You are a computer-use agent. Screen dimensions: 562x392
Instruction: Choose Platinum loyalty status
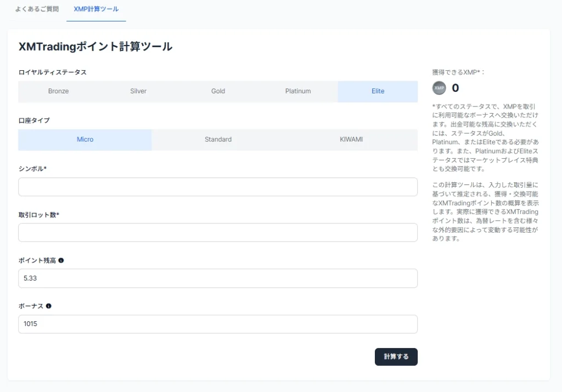coord(298,91)
